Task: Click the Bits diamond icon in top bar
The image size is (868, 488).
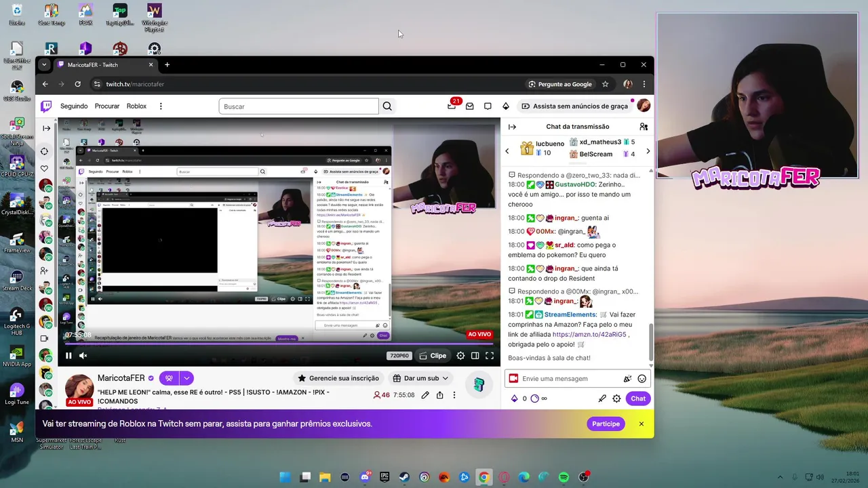Action: [x=505, y=106]
